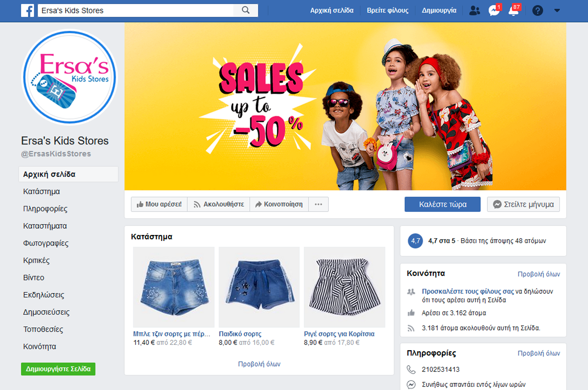The image size is (588, 390).
Task: Click 'Προβολή όλων' link below shop products
Action: click(259, 364)
